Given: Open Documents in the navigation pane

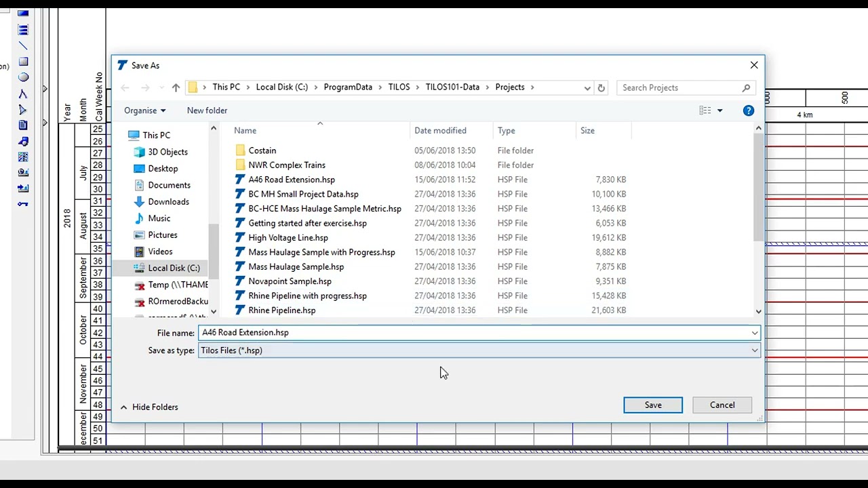Looking at the screenshot, I should 169,185.
